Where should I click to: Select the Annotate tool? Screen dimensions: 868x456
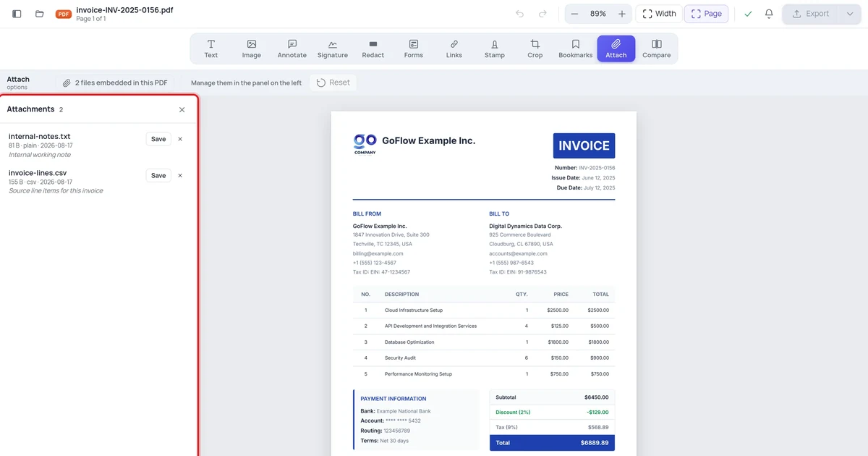coord(292,48)
